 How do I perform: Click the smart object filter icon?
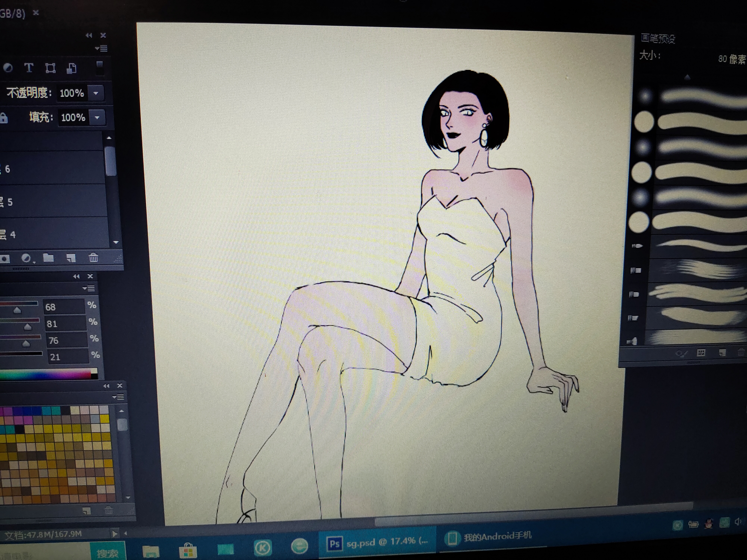click(x=71, y=69)
